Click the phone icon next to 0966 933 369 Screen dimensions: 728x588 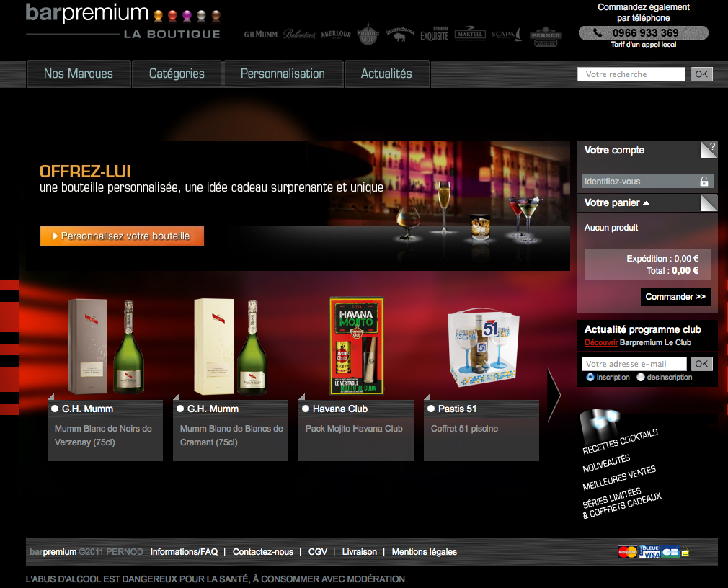coord(598,32)
